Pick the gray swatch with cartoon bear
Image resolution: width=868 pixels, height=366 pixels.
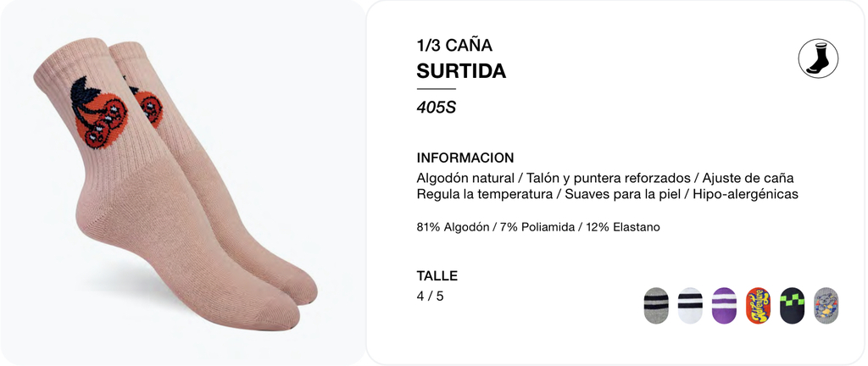[826, 305]
